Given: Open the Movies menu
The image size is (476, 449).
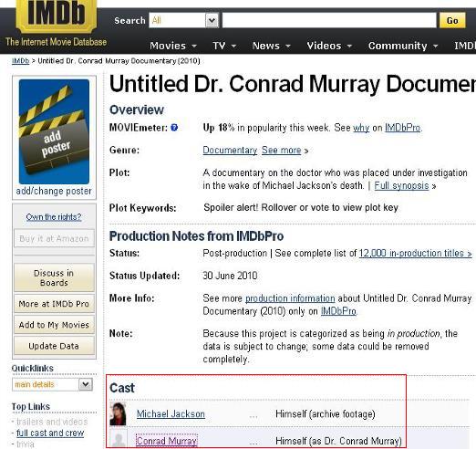Looking at the screenshot, I should (173, 46).
